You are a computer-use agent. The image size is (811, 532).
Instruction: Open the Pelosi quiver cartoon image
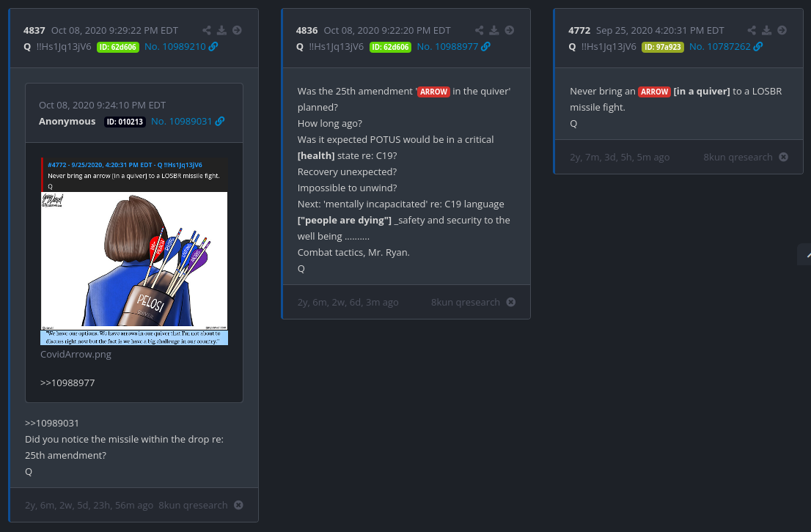coord(134,251)
